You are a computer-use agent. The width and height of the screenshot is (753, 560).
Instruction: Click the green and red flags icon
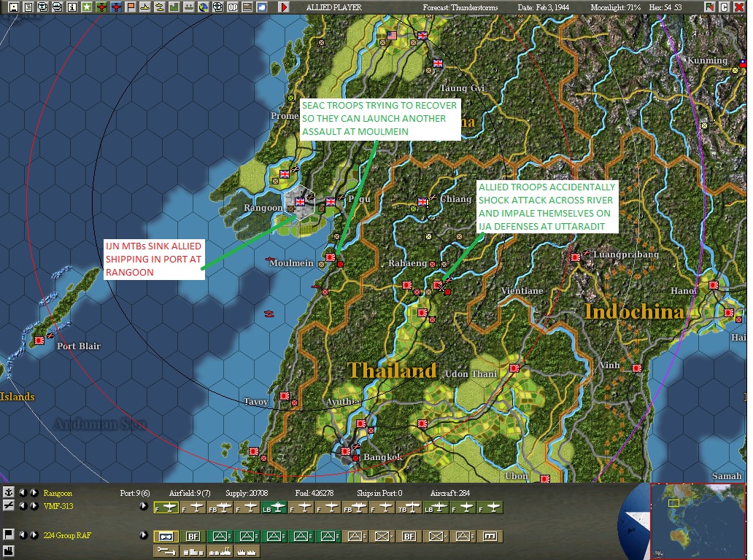click(x=710, y=7)
